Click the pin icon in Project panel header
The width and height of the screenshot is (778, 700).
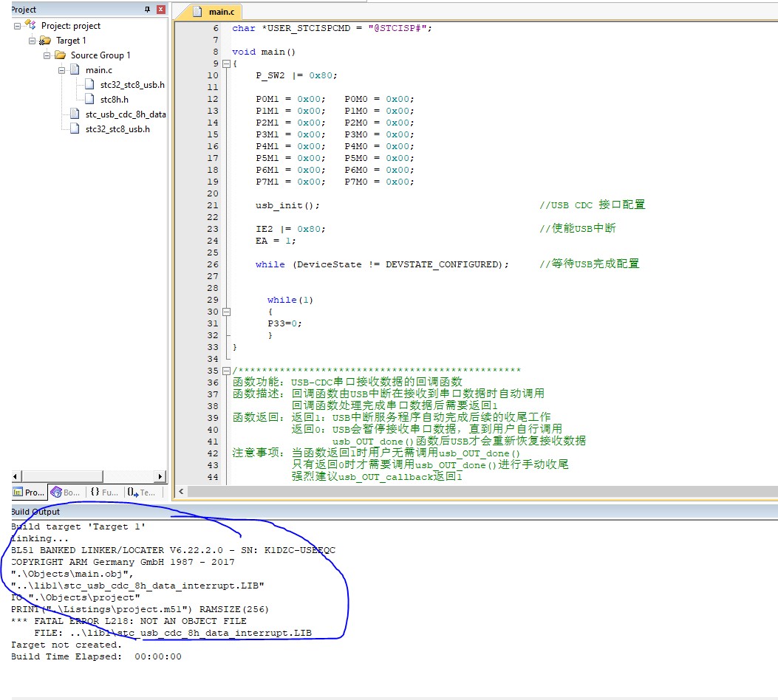point(147,9)
